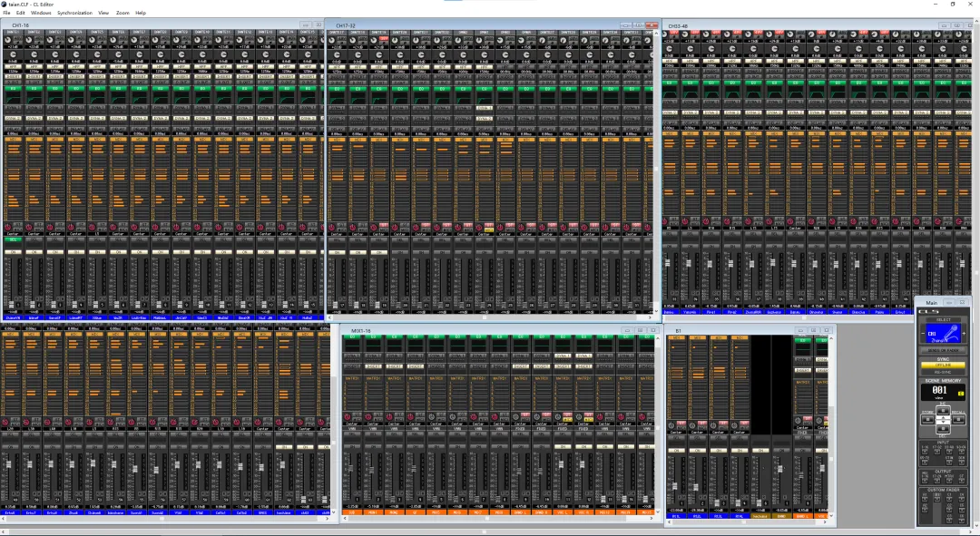Viewport: 980px width, 536px height.
Task: Open OUTPUT MIX 1-16 window button
Action: pyautogui.click(x=925, y=481)
